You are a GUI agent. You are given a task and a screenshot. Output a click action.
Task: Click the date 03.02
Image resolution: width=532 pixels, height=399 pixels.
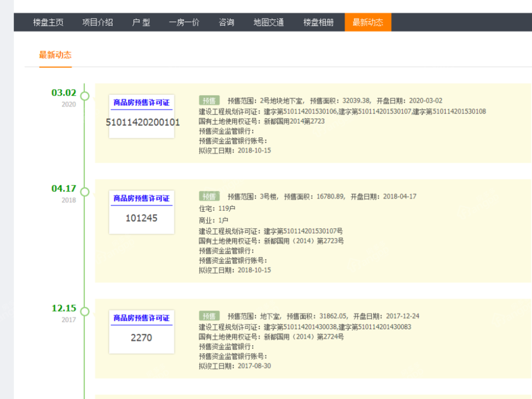coord(64,93)
